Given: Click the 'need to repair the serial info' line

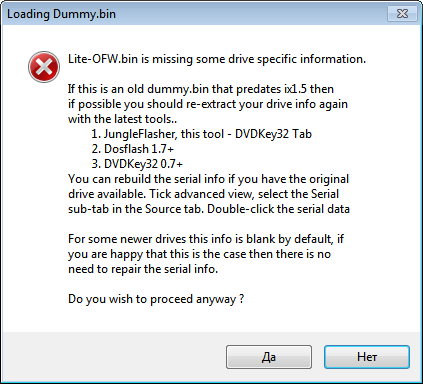Looking at the screenshot, I should point(143,269).
